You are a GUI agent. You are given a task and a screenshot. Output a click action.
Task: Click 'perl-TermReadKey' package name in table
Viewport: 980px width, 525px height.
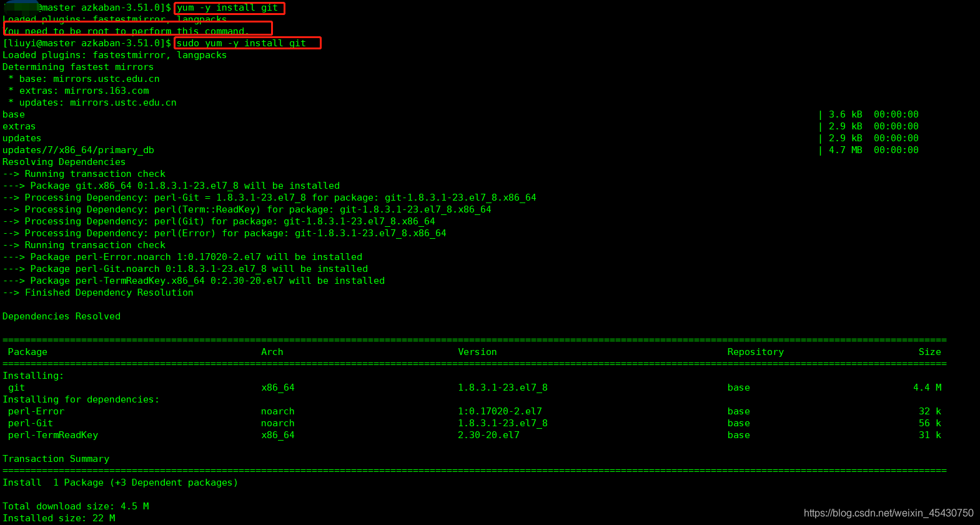52,435
